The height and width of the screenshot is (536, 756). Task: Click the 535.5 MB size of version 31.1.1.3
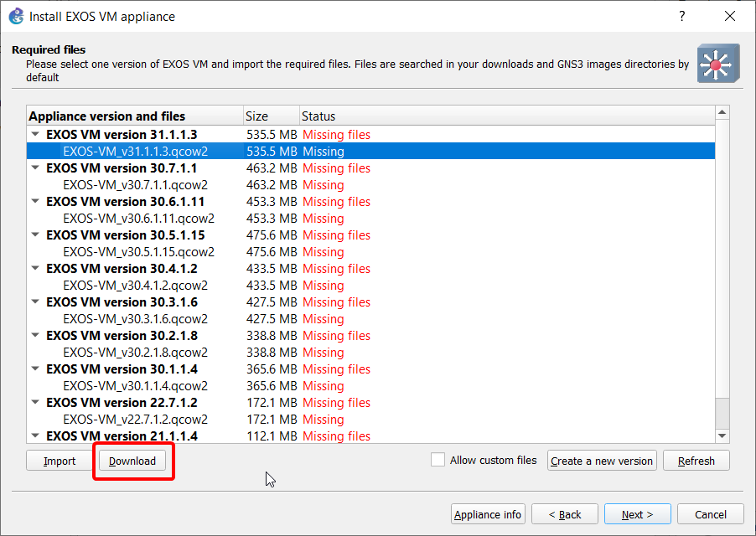(272, 134)
